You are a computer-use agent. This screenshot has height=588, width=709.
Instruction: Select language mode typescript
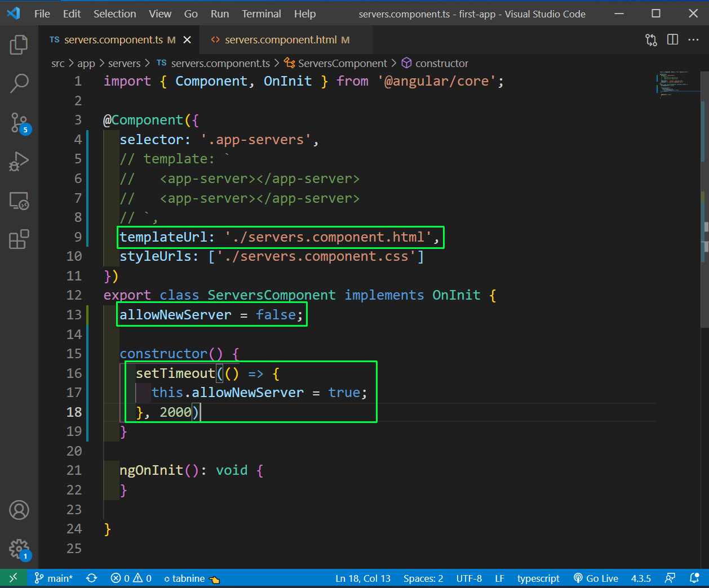click(x=538, y=578)
